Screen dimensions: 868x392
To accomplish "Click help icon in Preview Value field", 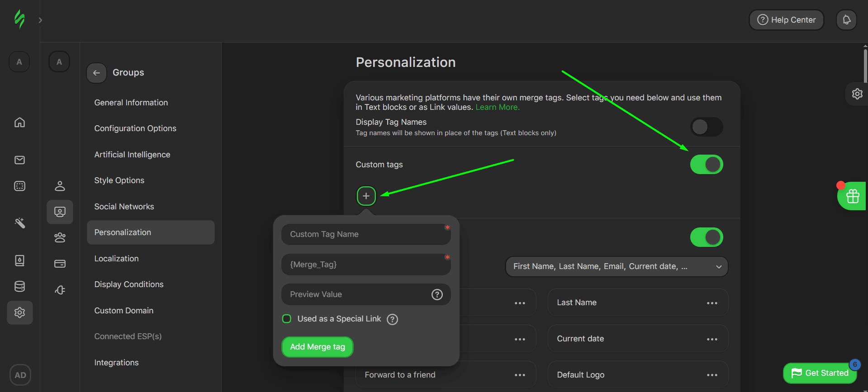I will 437,295.
